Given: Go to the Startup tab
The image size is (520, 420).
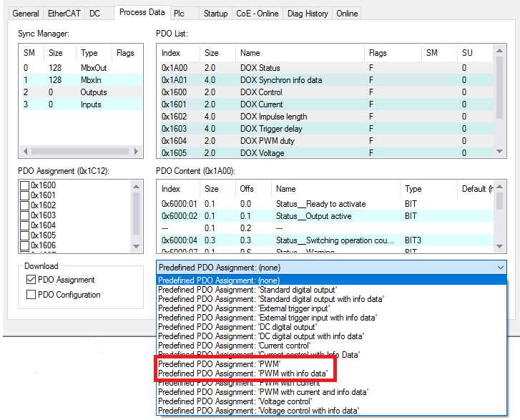Looking at the screenshot, I should [215, 14].
